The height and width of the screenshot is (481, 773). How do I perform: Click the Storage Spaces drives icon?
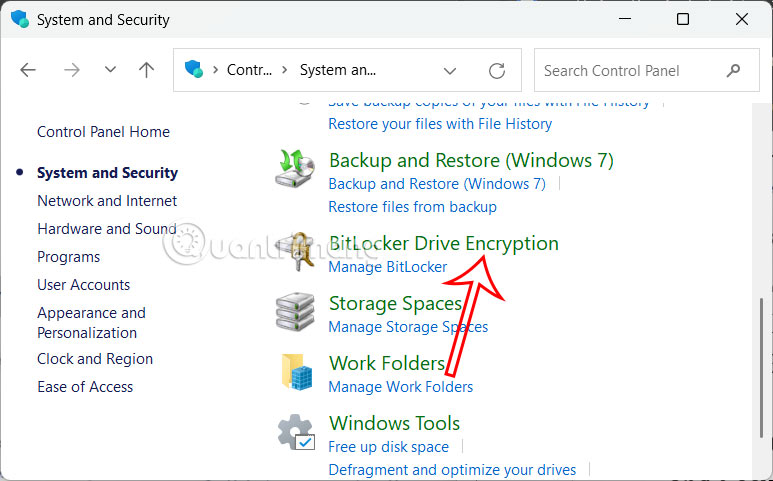[295, 312]
